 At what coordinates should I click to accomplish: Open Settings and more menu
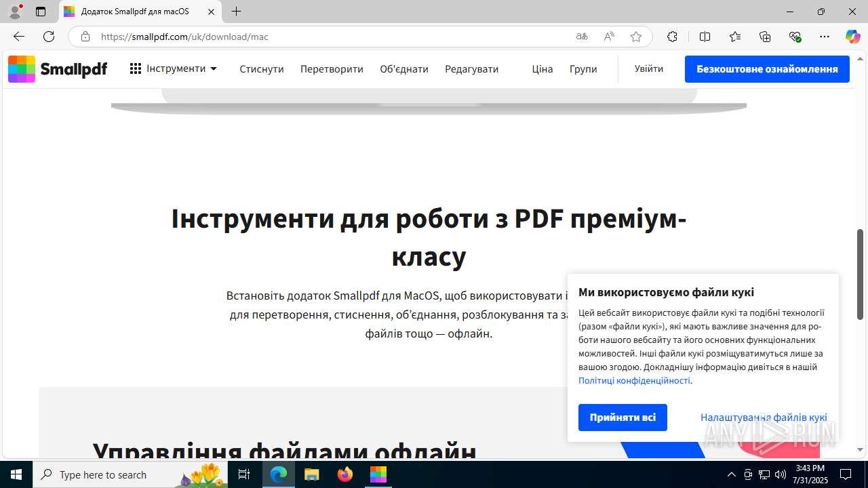point(825,37)
